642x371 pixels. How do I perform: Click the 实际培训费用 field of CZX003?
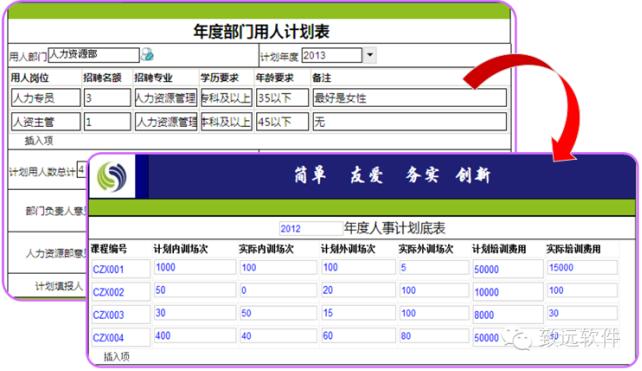[582, 313]
